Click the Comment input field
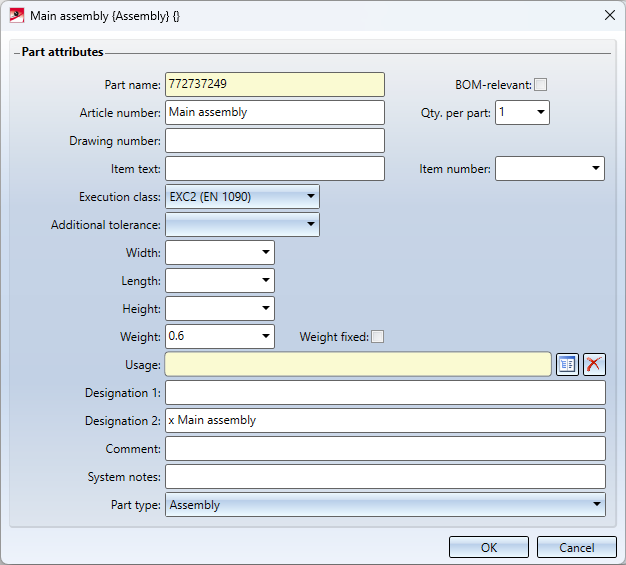 (x=385, y=449)
